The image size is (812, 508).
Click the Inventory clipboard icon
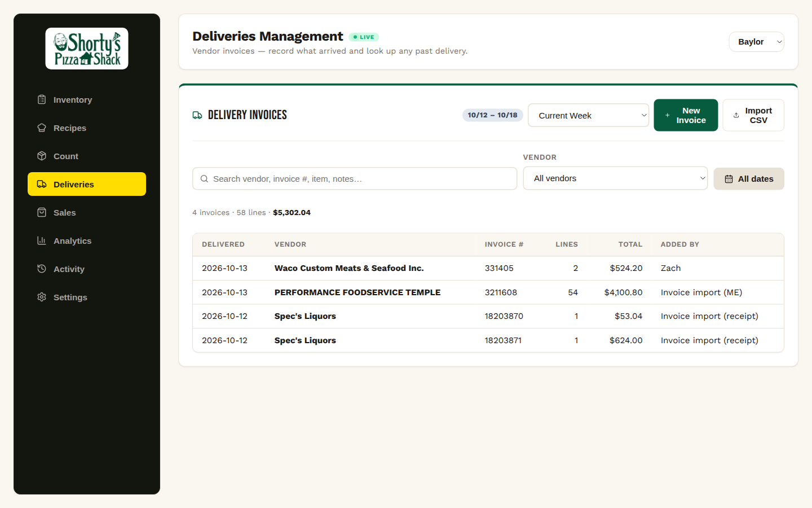tap(42, 99)
